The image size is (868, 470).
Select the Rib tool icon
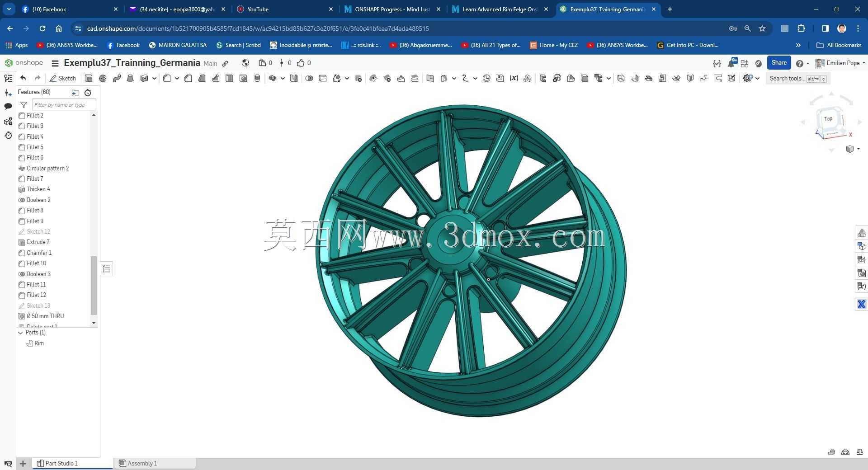tap(216, 78)
